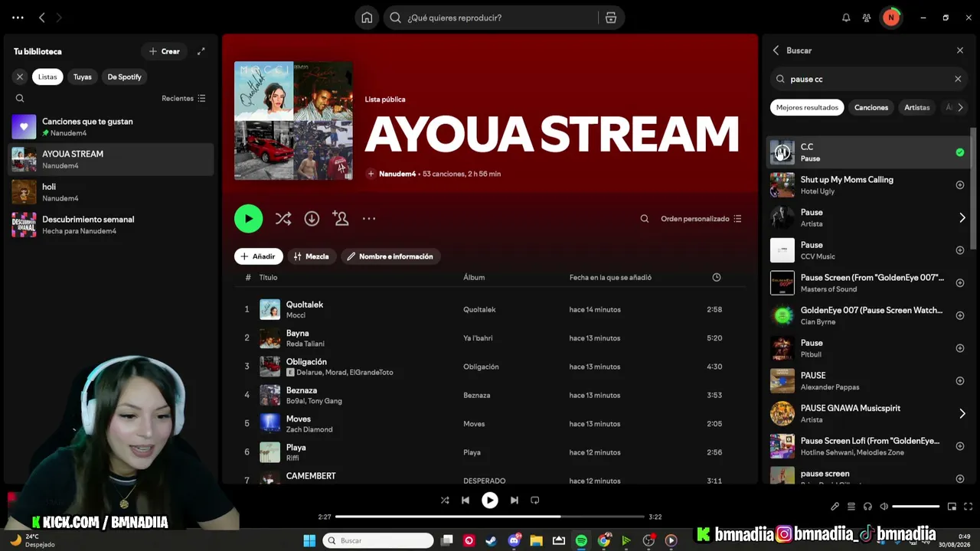
Task: Open more options for AYOUA STREAM
Action: coord(369,219)
